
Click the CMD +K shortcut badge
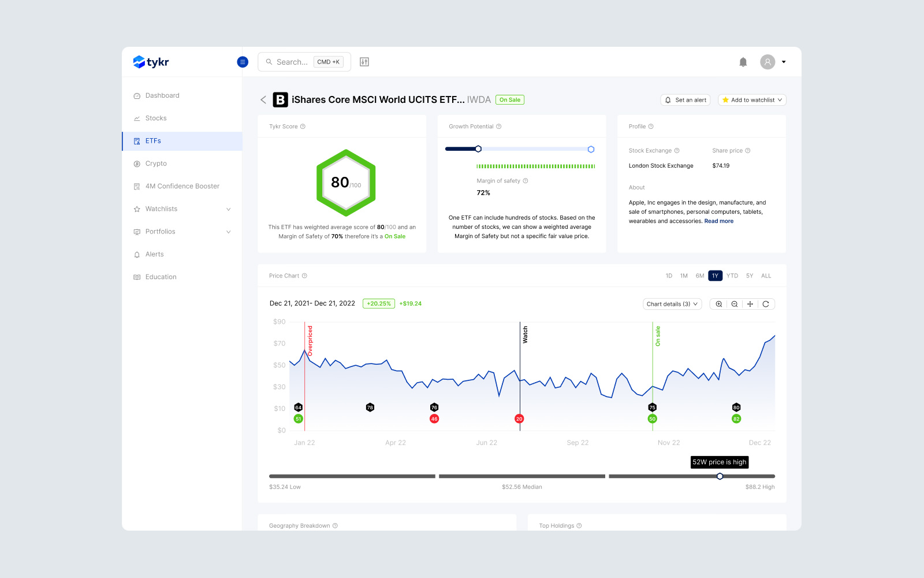tap(329, 62)
